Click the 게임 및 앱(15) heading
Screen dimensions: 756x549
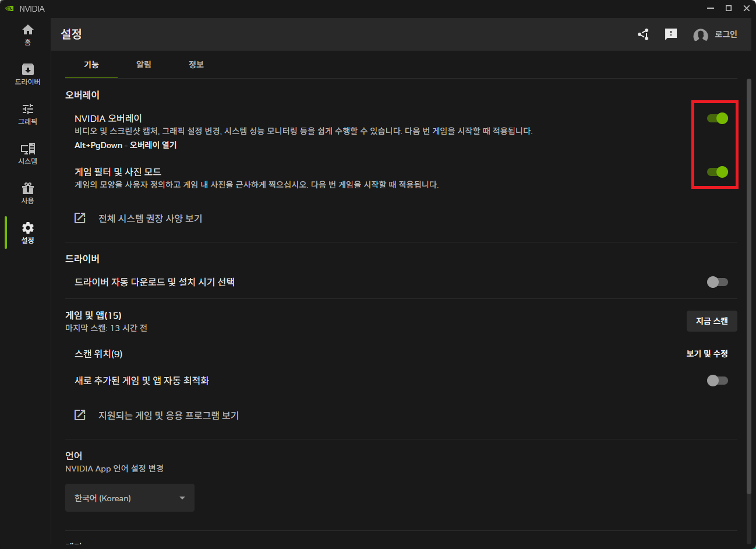coord(93,315)
